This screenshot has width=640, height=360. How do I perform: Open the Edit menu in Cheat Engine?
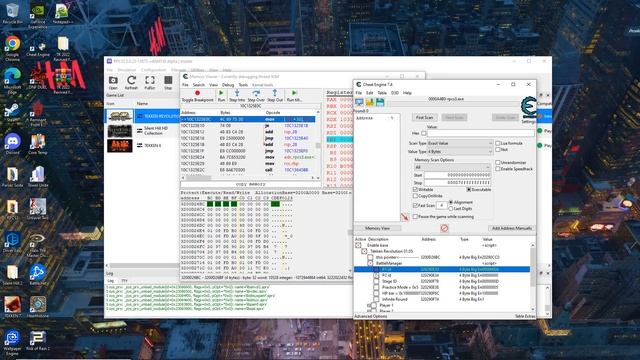pos(369,93)
